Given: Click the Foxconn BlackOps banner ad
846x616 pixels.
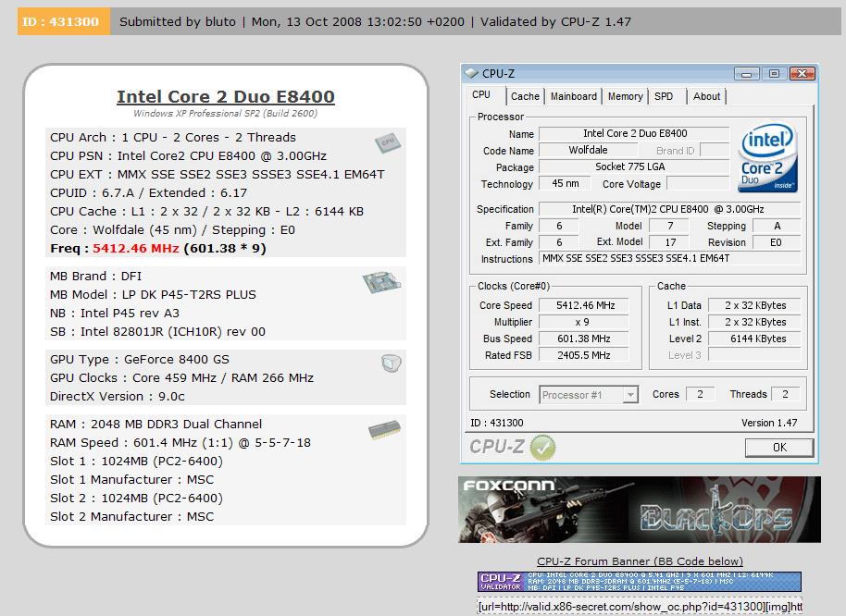Looking at the screenshot, I should pos(640,510).
